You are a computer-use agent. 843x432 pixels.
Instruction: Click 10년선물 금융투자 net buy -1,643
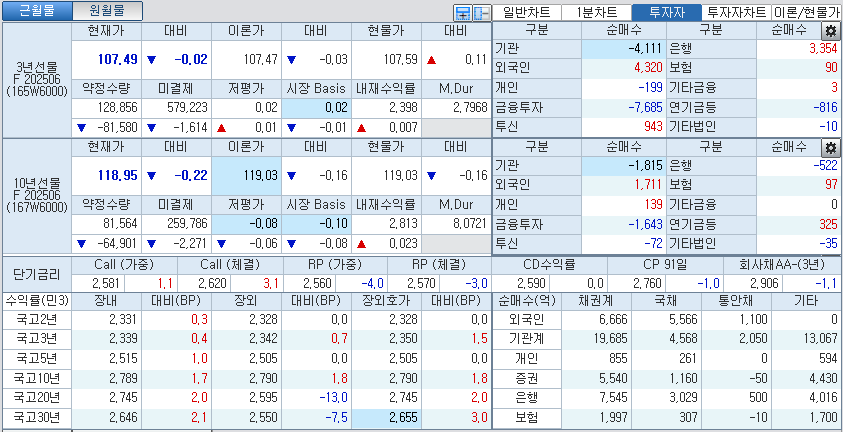[645, 225]
